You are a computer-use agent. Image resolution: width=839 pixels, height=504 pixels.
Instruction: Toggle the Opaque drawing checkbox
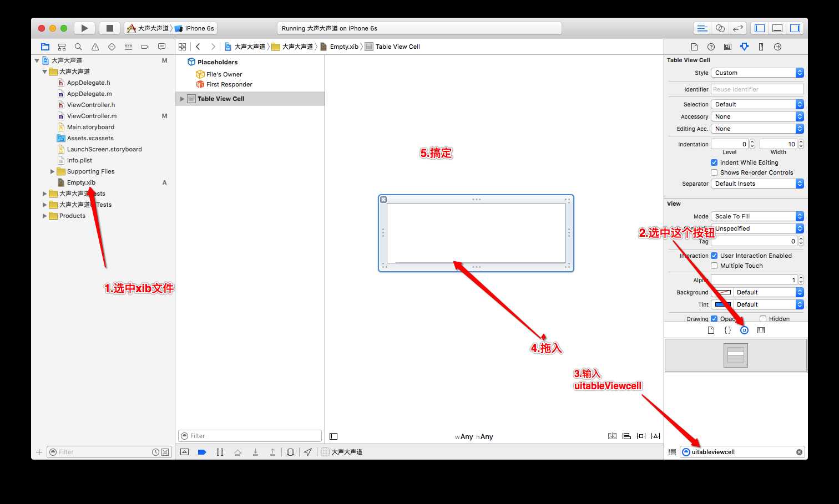point(714,319)
